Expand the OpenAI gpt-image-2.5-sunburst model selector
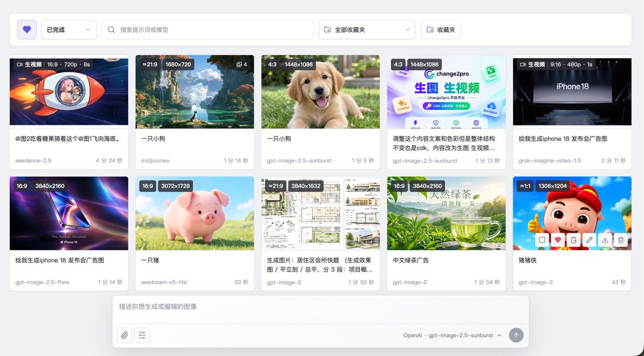 click(x=453, y=335)
